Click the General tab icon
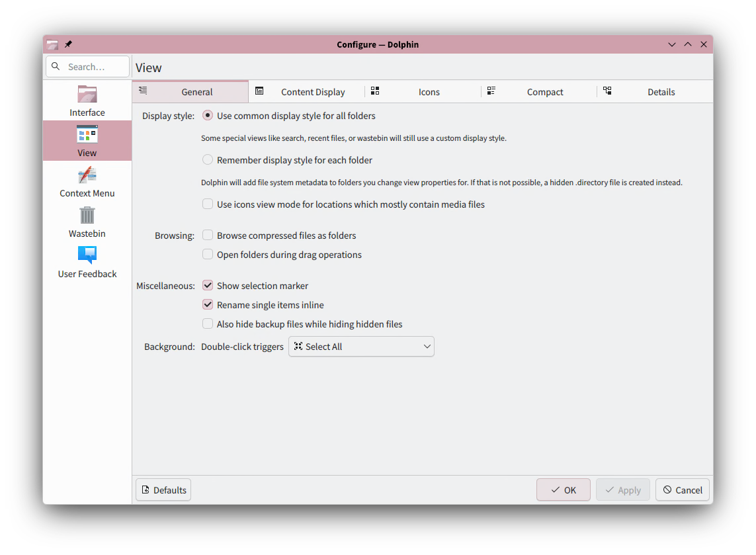This screenshot has width=756, height=555. click(143, 91)
